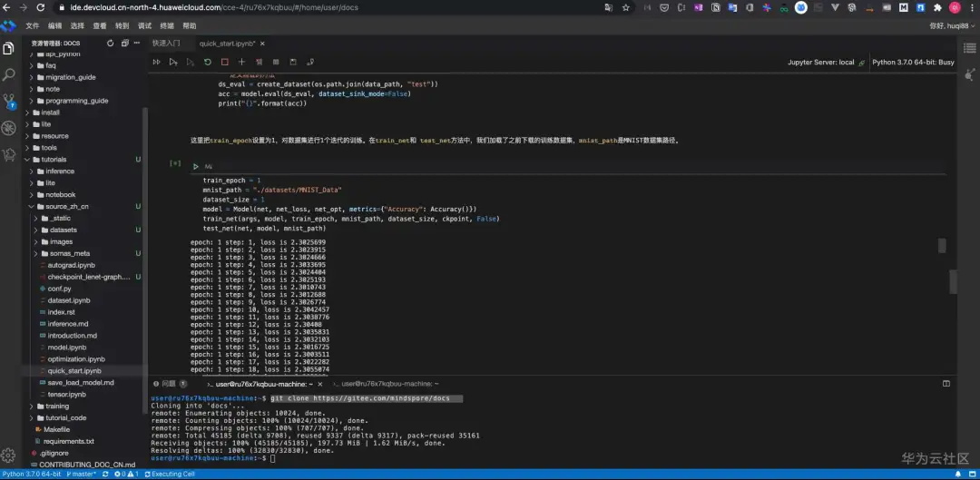Bookmark this page with the star icon
The height and width of the screenshot is (480, 980).
click(x=625, y=7)
